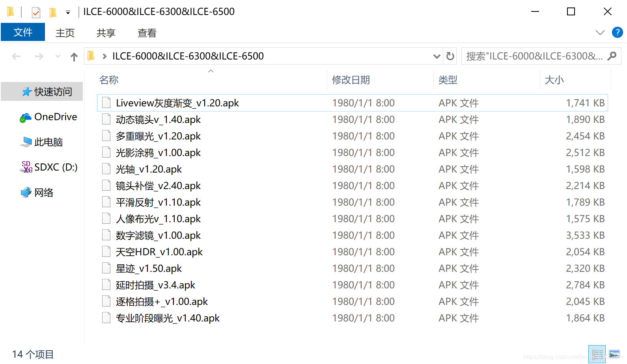Select file 光轴_v1.20.apk
The height and width of the screenshot is (364, 627).
353,169
